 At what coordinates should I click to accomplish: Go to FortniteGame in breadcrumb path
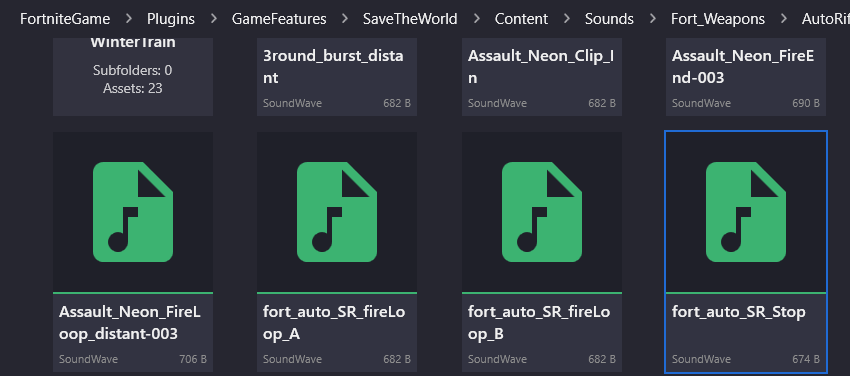click(x=65, y=19)
